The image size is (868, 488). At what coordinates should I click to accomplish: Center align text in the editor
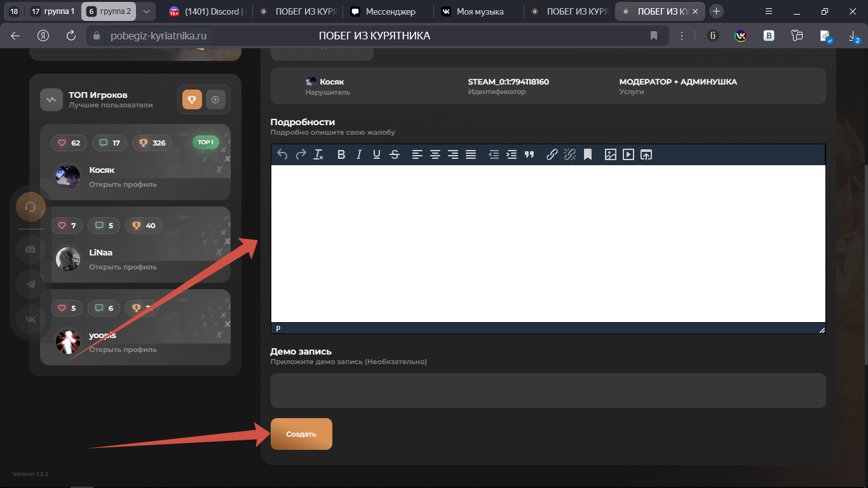pyautogui.click(x=435, y=154)
